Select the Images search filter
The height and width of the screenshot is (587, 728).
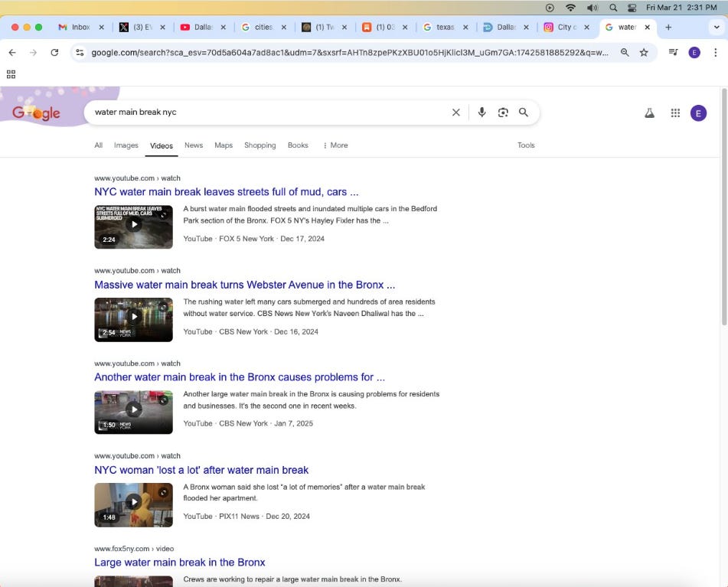[x=126, y=145]
